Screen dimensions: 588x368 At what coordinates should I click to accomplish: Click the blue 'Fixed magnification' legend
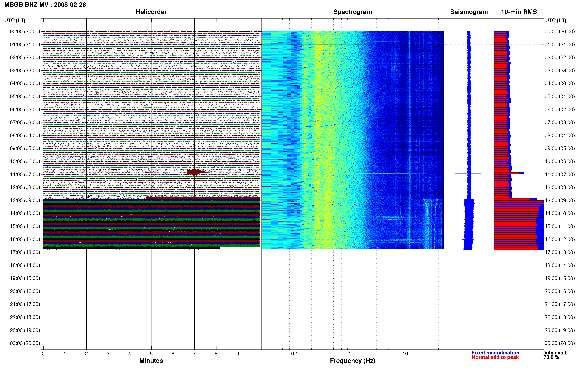[x=495, y=353]
